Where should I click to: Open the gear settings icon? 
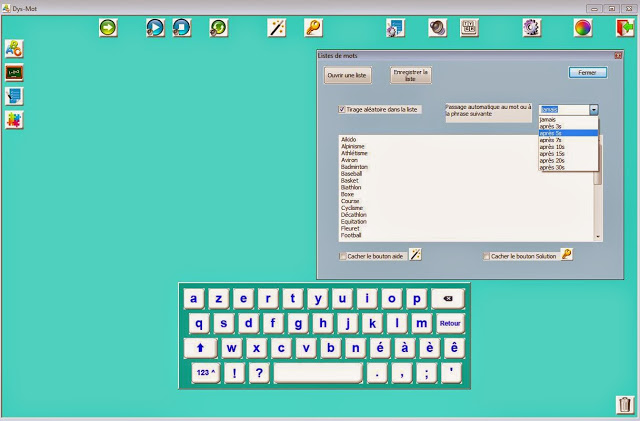(531, 28)
